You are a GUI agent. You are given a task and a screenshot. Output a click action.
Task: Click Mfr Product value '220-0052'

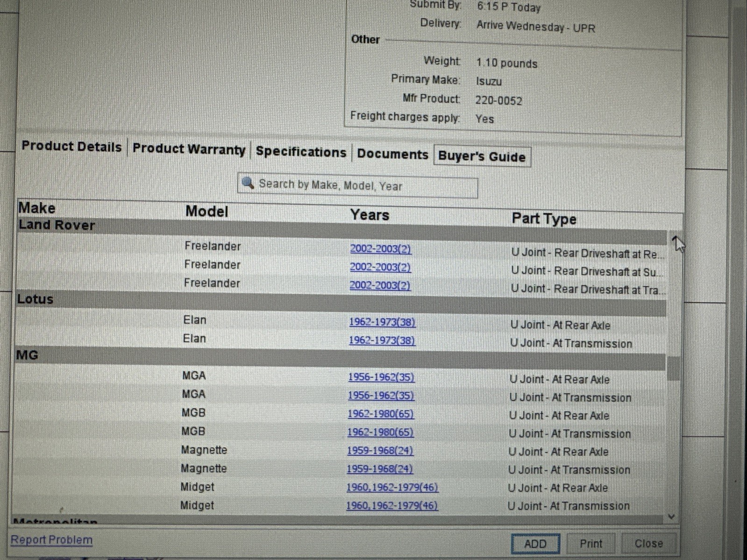498,100
